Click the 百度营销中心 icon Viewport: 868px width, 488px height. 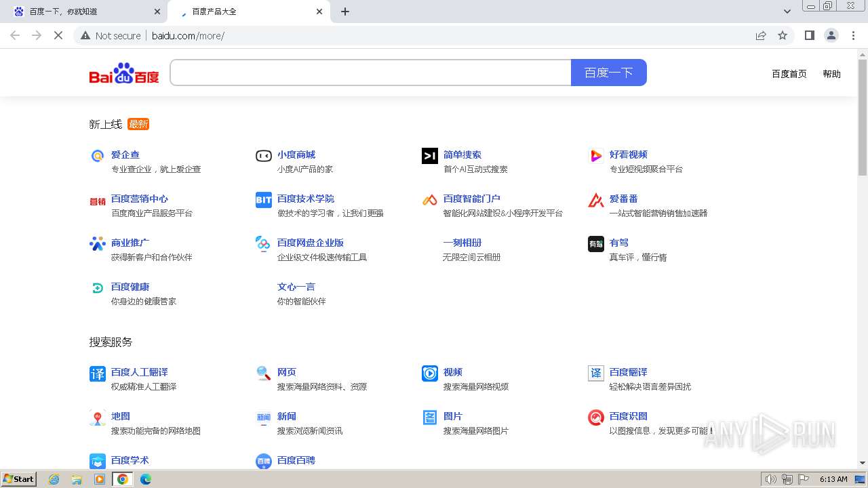pos(98,201)
